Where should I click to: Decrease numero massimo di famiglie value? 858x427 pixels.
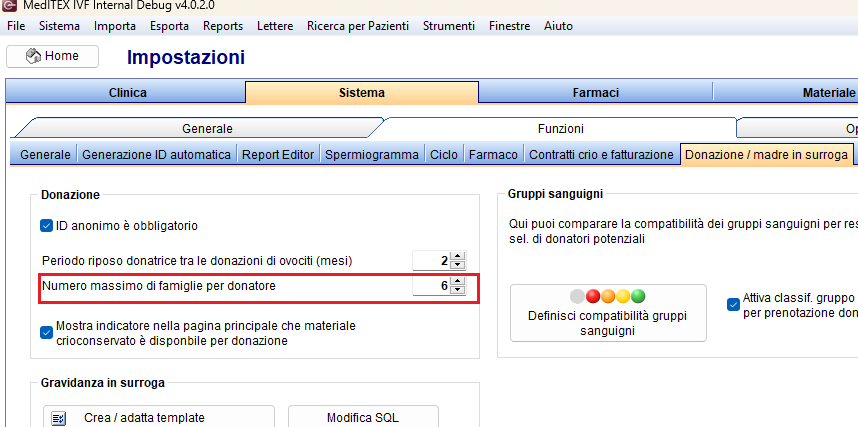pyautogui.click(x=458, y=290)
